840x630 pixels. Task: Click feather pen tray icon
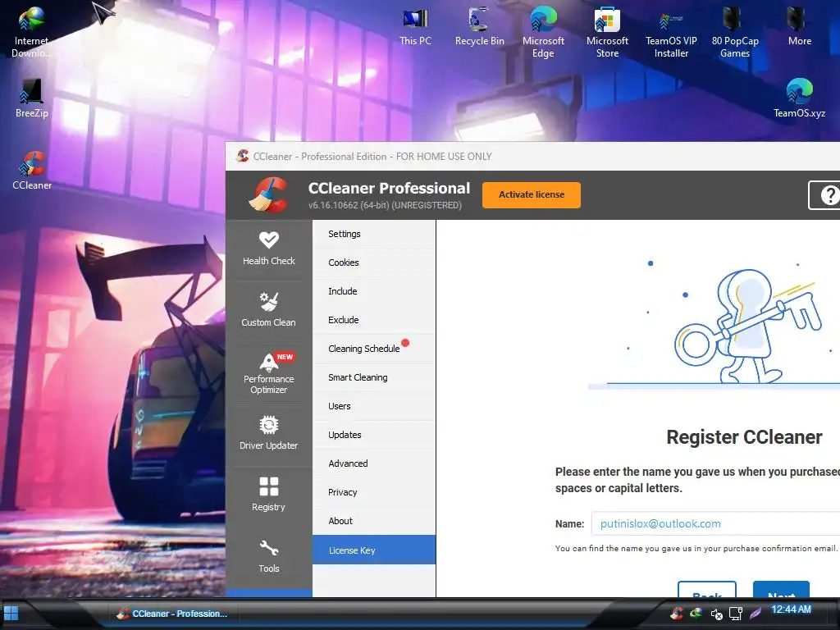[755, 614]
